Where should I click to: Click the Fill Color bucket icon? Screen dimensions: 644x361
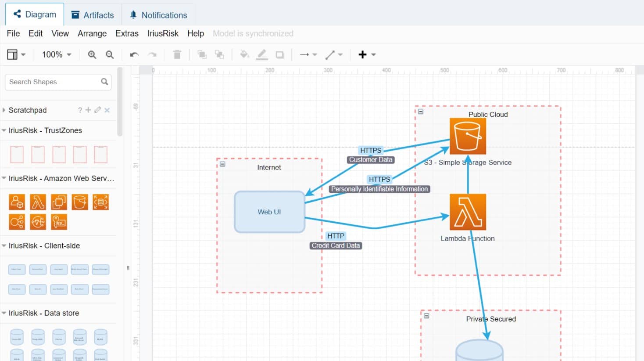tap(244, 54)
